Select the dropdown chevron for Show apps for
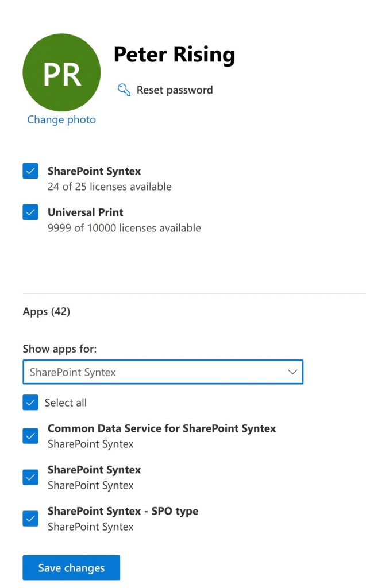The image size is (366, 588). tap(293, 372)
